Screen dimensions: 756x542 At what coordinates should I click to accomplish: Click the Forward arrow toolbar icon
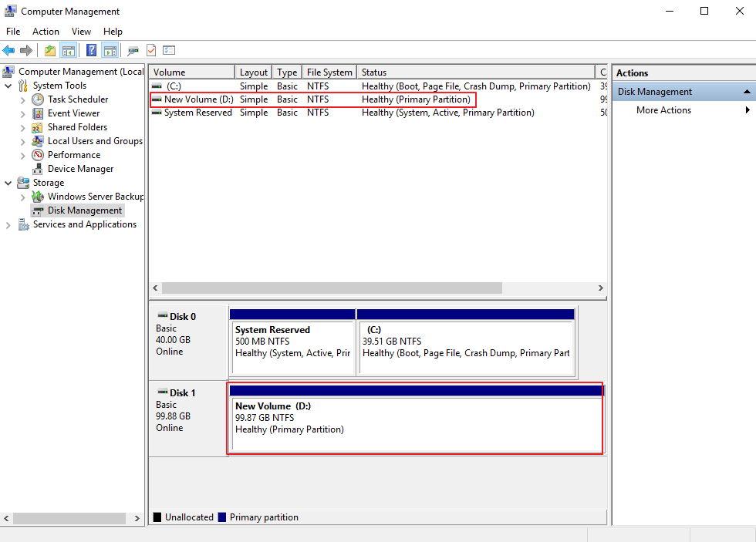coord(26,50)
